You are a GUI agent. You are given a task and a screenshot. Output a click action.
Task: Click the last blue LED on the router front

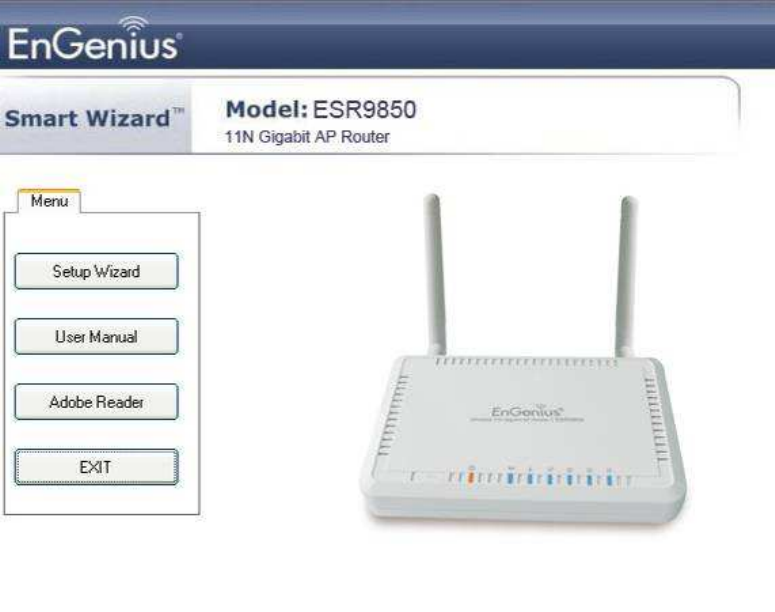609,479
